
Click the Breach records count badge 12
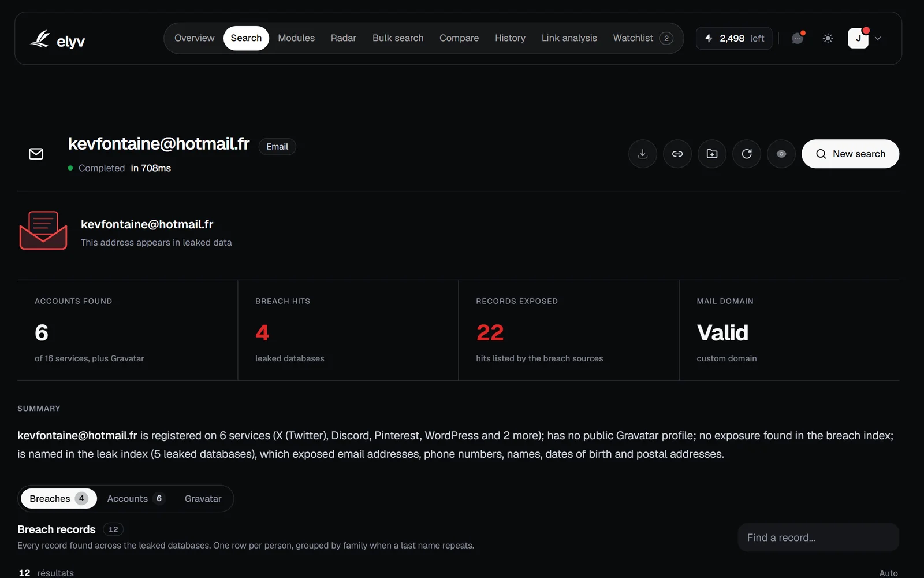113,529
